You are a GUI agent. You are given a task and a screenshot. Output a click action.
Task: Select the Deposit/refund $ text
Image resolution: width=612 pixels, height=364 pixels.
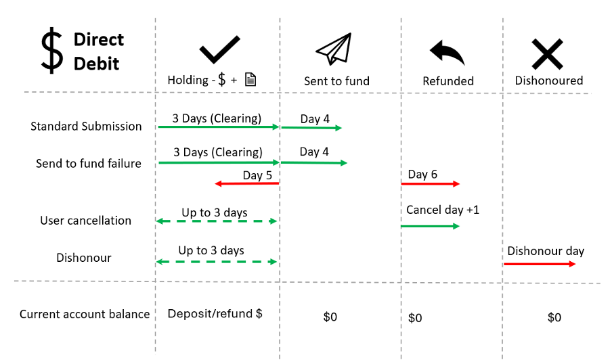(215, 314)
